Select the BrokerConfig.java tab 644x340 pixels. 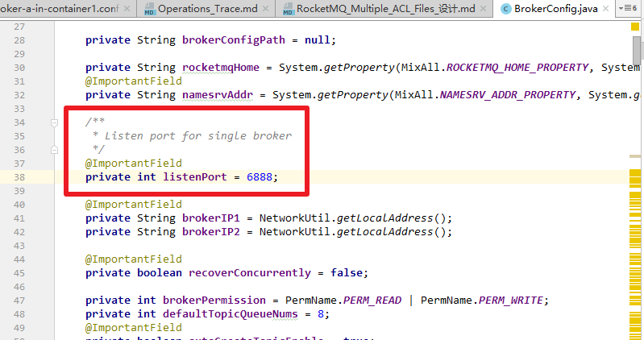coord(555,9)
